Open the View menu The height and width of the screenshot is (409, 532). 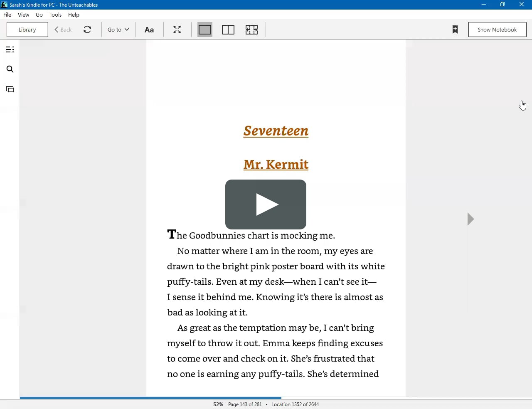pyautogui.click(x=23, y=15)
